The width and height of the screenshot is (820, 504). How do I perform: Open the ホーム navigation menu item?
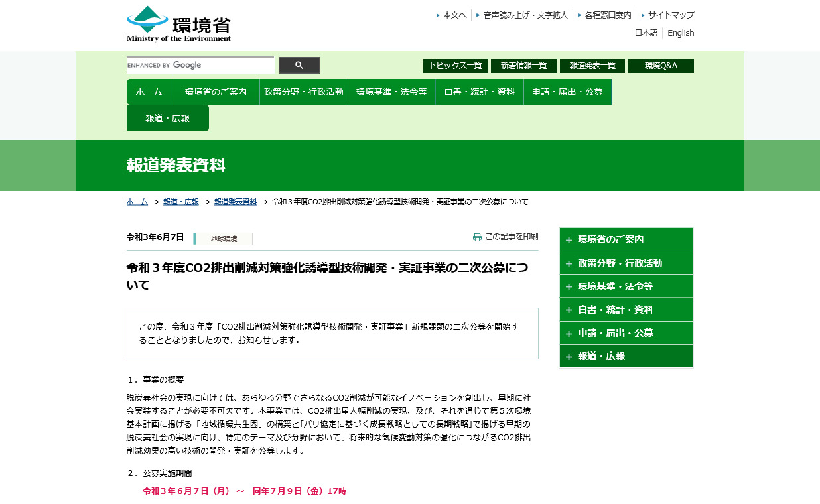[x=149, y=92]
